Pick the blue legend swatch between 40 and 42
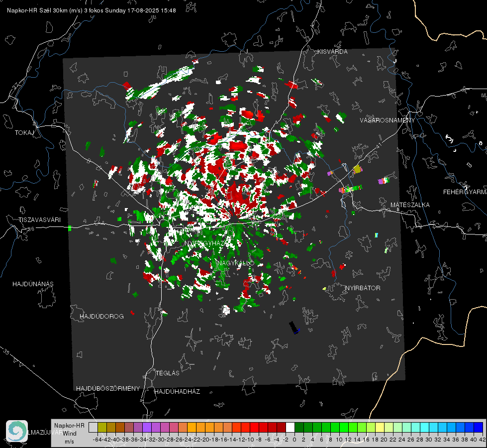 point(479,428)
